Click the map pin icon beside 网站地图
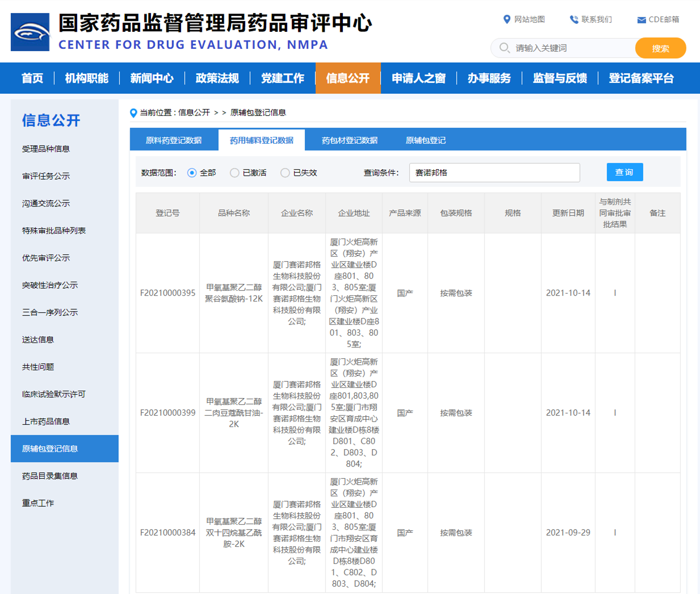The image size is (700, 594). point(507,19)
